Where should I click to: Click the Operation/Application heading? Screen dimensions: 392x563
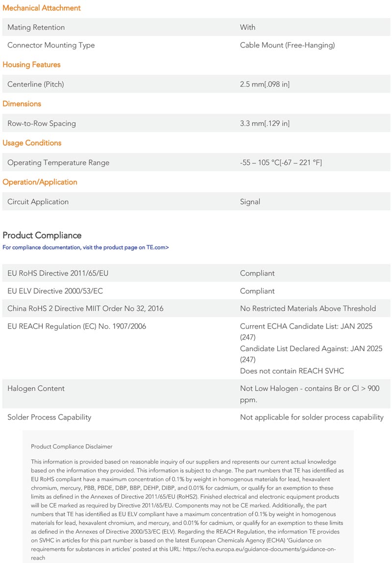tap(40, 182)
